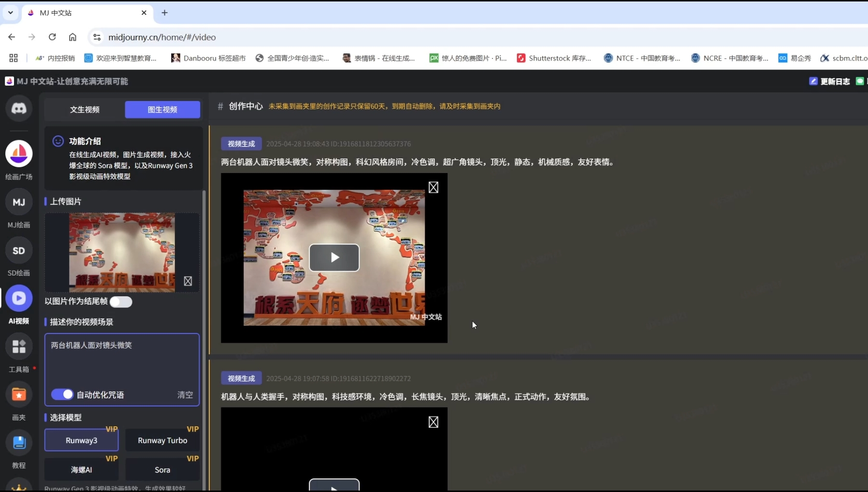
Task: Open the 表情锅 bookmark
Action: pos(379,58)
